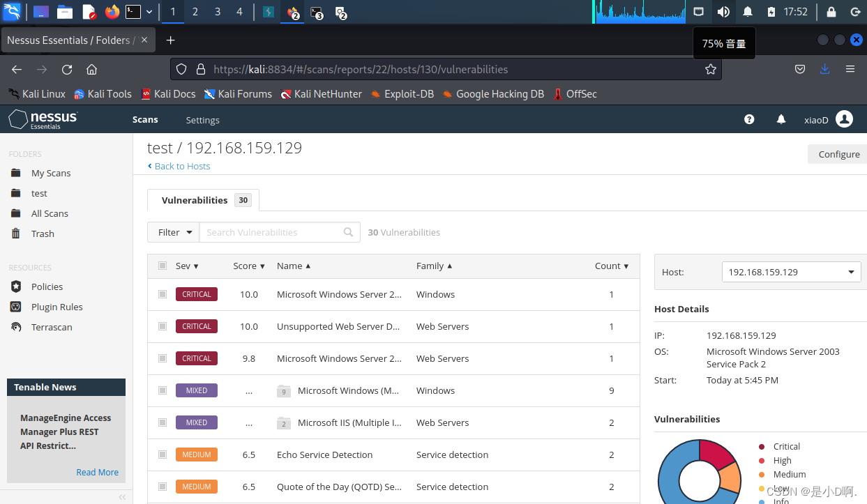
Task: Launch Firefox from the top panel
Action: [x=112, y=12]
